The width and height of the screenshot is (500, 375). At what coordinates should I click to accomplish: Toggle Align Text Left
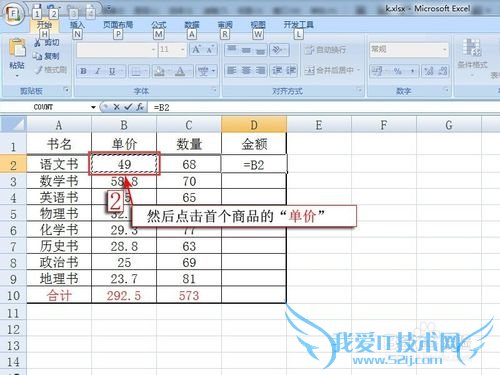tap(232, 70)
